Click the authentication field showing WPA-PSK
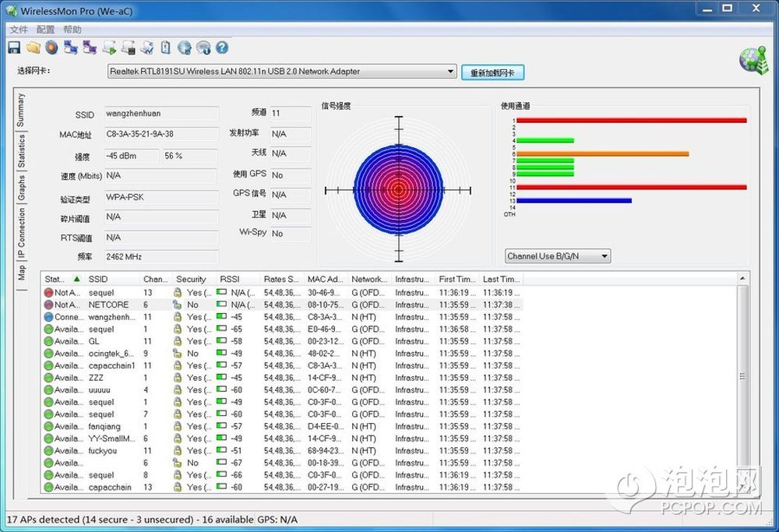The width and height of the screenshot is (779, 532). pyautogui.click(x=161, y=197)
